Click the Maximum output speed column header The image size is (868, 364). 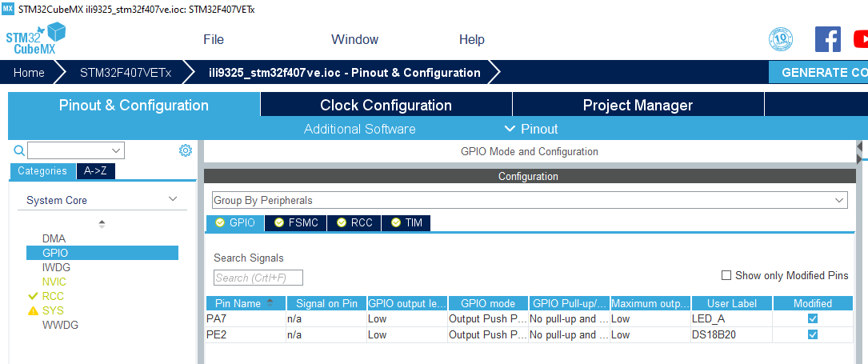point(650,303)
